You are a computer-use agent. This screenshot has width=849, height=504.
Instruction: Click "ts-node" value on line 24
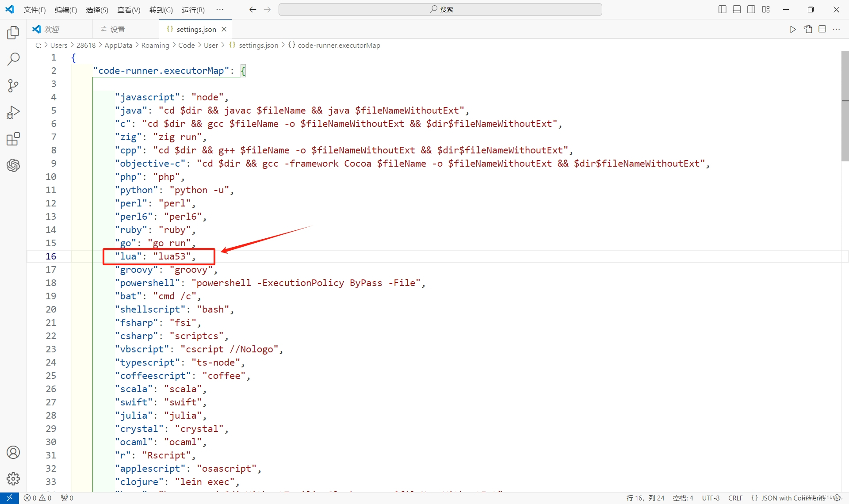point(216,363)
